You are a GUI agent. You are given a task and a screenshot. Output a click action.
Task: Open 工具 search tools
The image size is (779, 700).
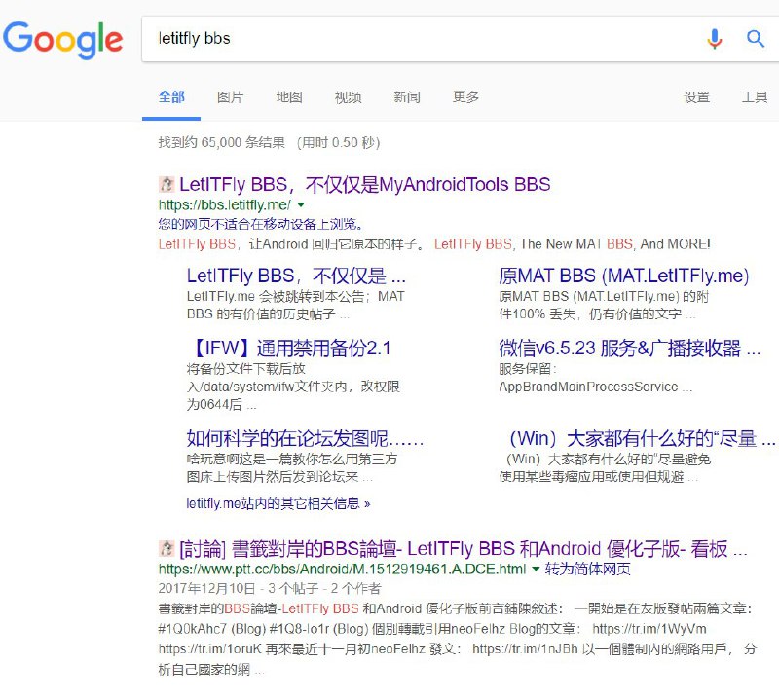755,97
